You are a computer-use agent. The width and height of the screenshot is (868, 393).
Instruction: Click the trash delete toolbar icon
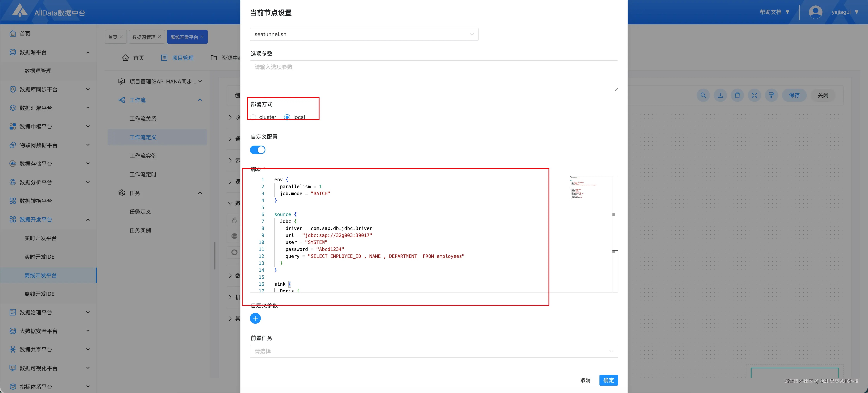737,95
